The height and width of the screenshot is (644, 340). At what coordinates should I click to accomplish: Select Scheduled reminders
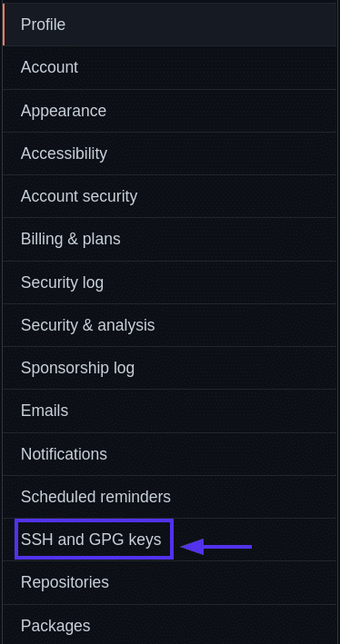(x=169, y=497)
